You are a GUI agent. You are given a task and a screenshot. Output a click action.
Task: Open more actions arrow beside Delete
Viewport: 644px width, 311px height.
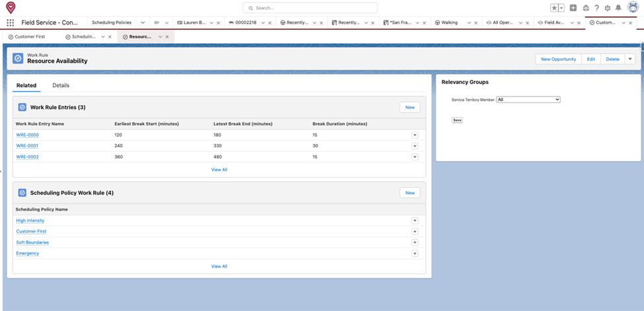tap(630, 59)
